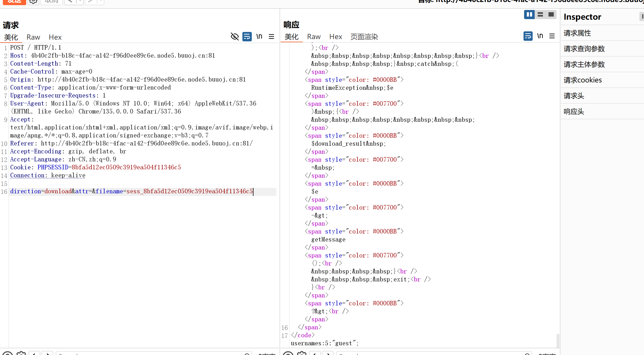Toggle word wrap in the request panel
This screenshot has height=355, width=644.
(x=247, y=36)
